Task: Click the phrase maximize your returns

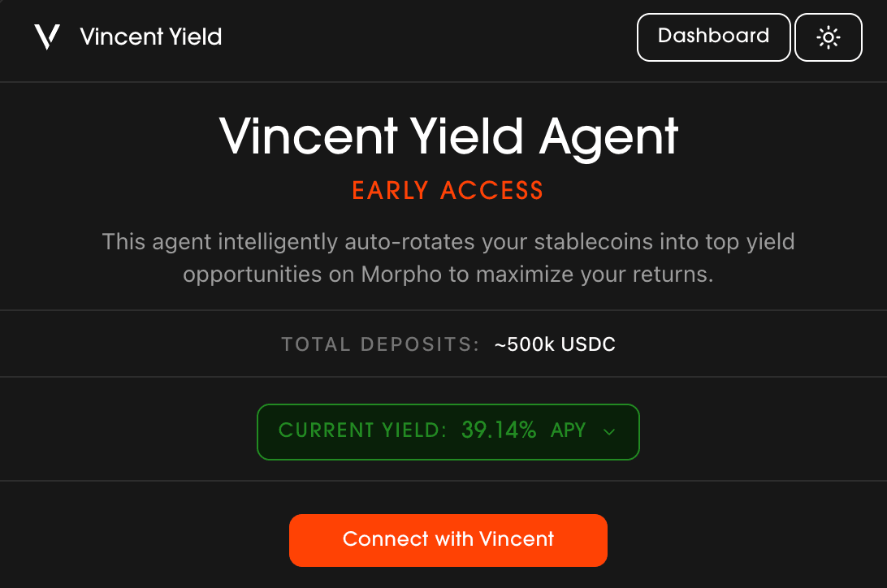Action: [x=594, y=275]
